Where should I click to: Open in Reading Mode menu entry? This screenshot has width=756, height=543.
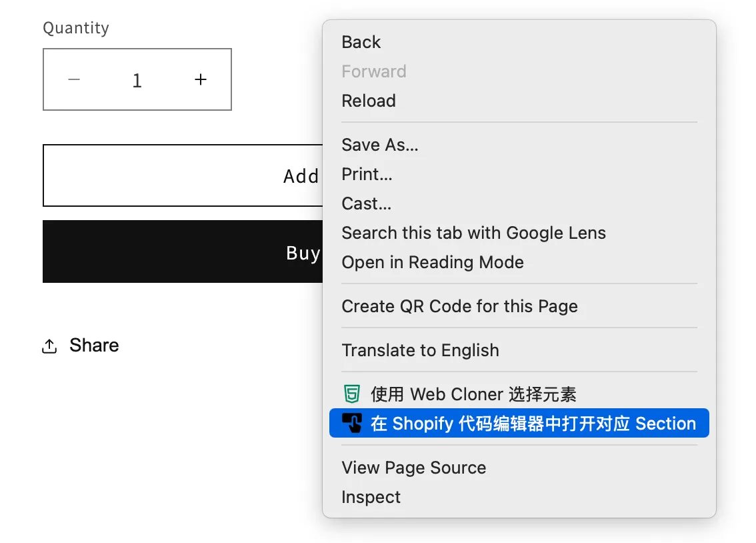pyautogui.click(x=519, y=262)
